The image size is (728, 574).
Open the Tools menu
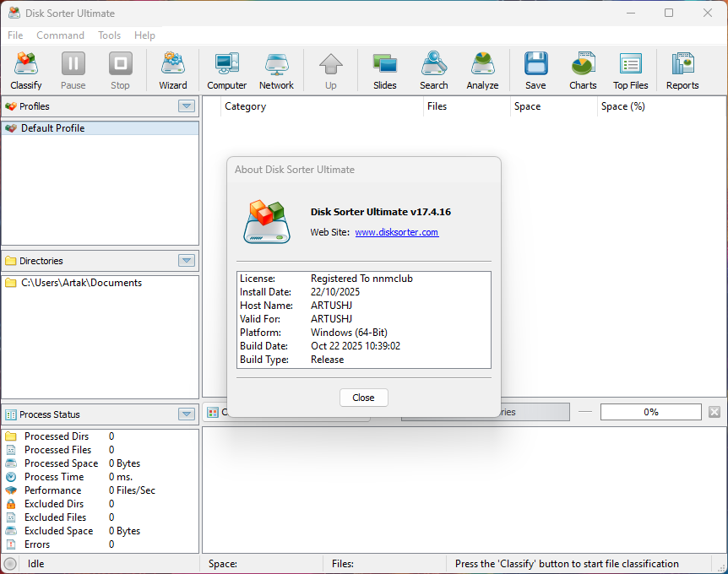pos(110,35)
